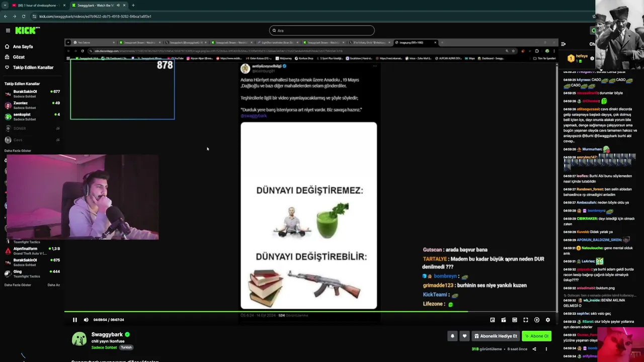Go back in browser
644x362 pixels.
(6, 16)
